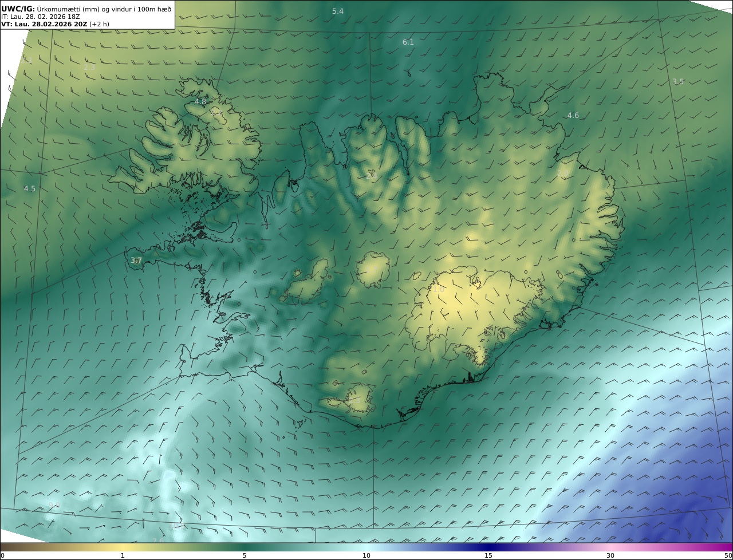The height and width of the screenshot is (560, 733).
Task: Click the 6.1 precipitation value on the map
Action: (x=408, y=42)
